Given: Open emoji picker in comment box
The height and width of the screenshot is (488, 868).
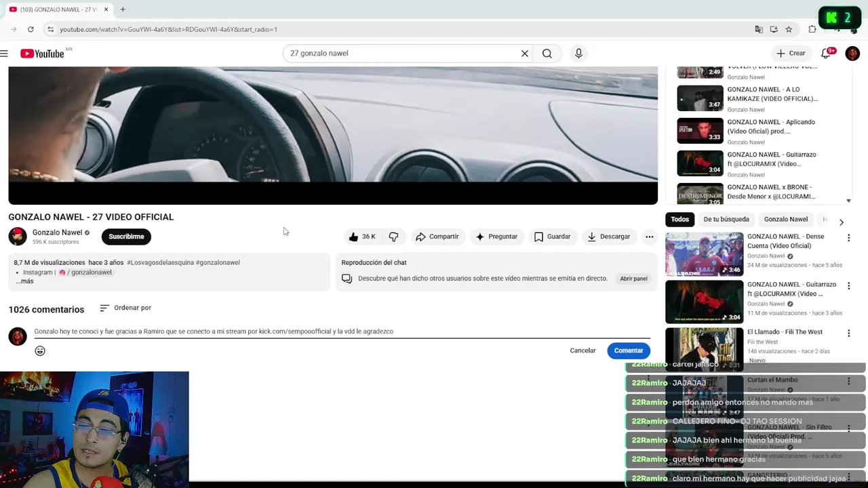Looking at the screenshot, I should tap(40, 350).
